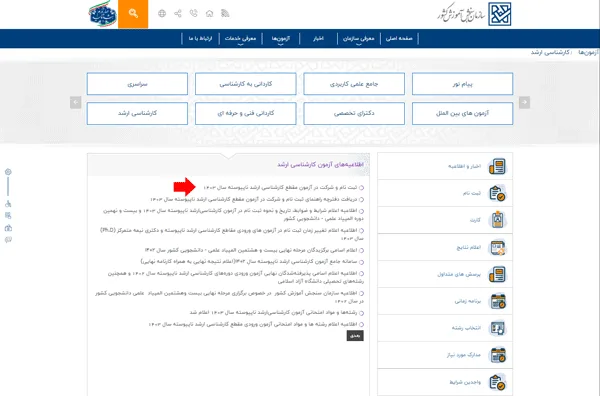Open announcement 'اطلاعیه سازمان سنجش آموزش کشور'
The width and height of the screenshot is (600, 396).
[x=229, y=297]
